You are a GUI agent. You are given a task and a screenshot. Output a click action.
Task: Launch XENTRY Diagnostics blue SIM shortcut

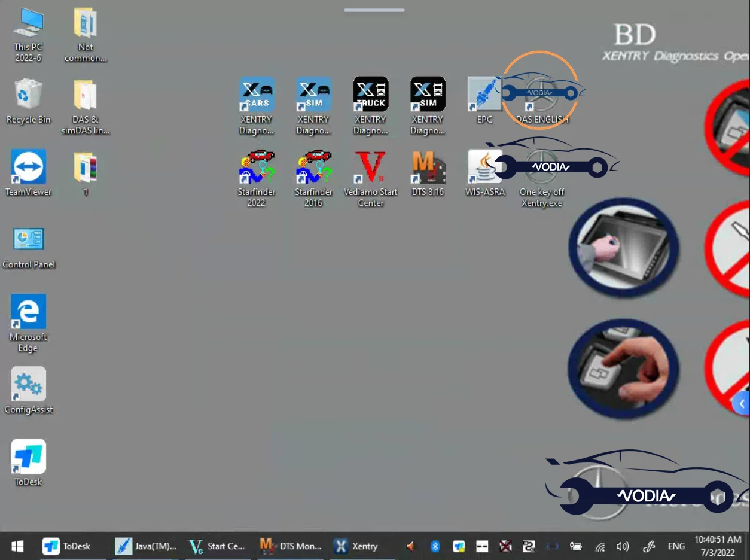pos(313,106)
